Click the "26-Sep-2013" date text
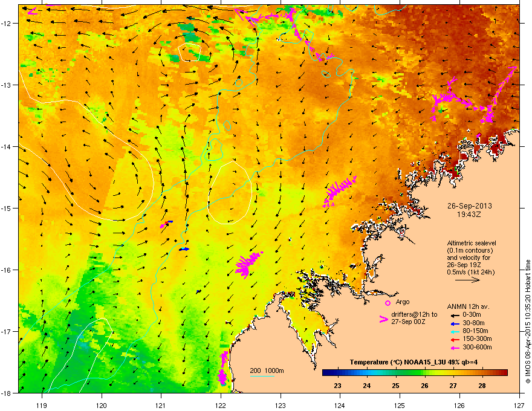Screen dimensions: 532x411 point(469,206)
